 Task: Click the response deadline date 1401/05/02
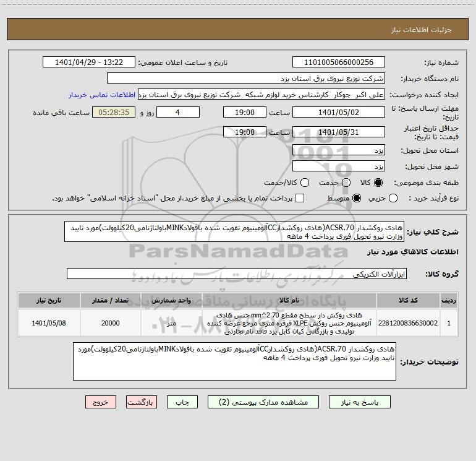(339, 112)
